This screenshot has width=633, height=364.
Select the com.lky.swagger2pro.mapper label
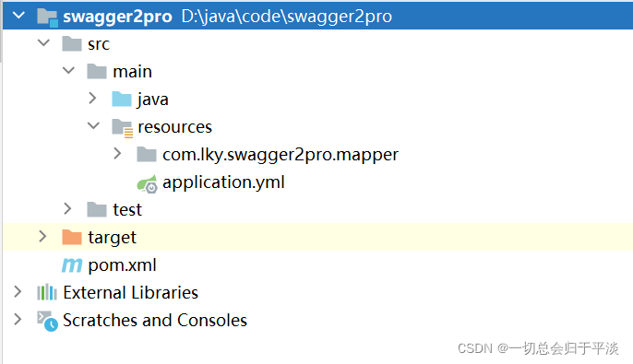pos(281,155)
